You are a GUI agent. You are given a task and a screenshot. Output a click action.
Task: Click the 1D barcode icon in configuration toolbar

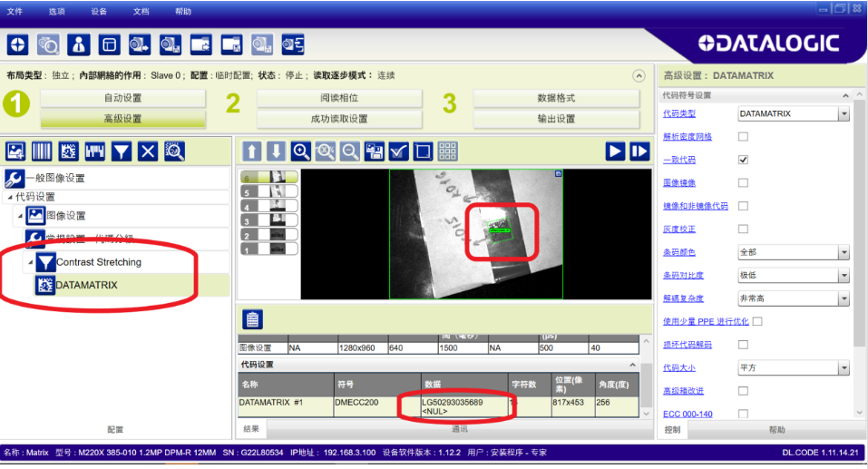coord(42,151)
